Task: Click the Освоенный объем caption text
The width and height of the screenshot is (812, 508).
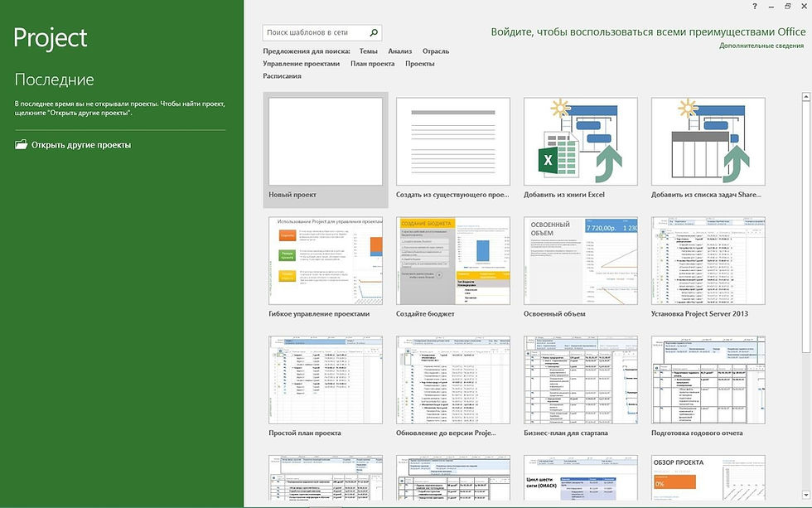Action: (554, 314)
